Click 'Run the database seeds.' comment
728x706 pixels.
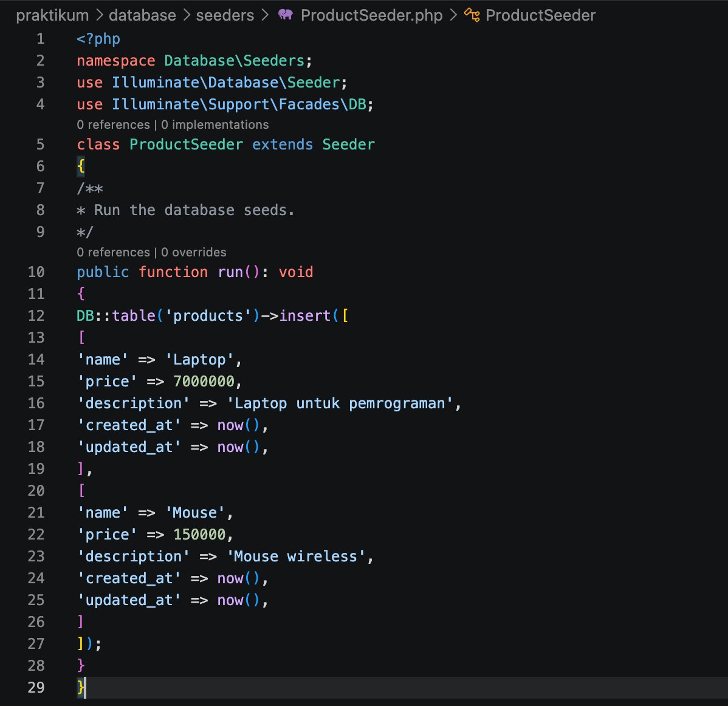coord(194,210)
